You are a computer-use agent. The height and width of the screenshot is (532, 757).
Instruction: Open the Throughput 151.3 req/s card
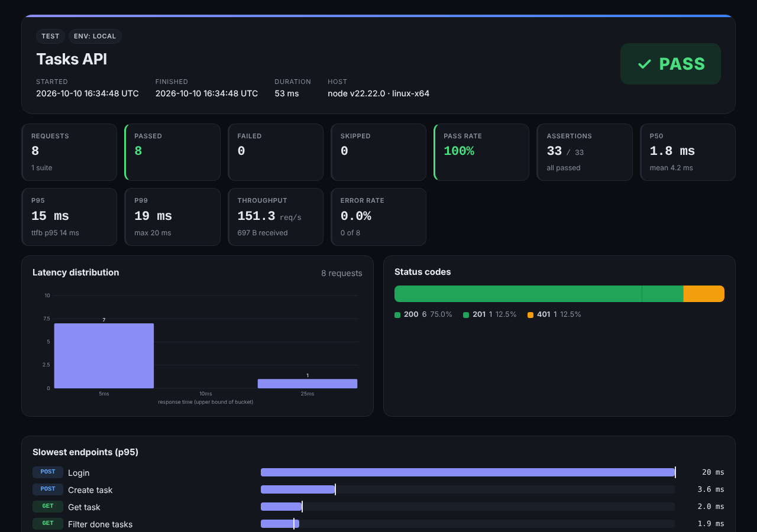click(x=276, y=217)
